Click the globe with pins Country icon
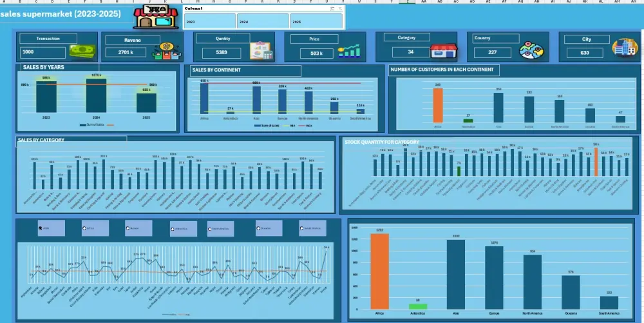The image size is (644, 323). (531, 51)
